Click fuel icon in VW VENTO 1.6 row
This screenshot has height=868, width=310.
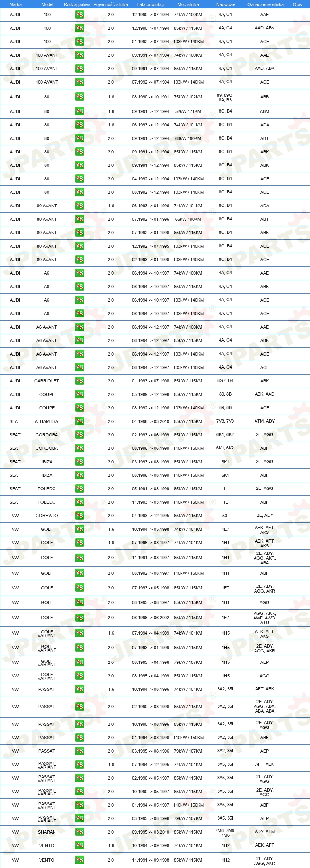pyautogui.click(x=79, y=845)
